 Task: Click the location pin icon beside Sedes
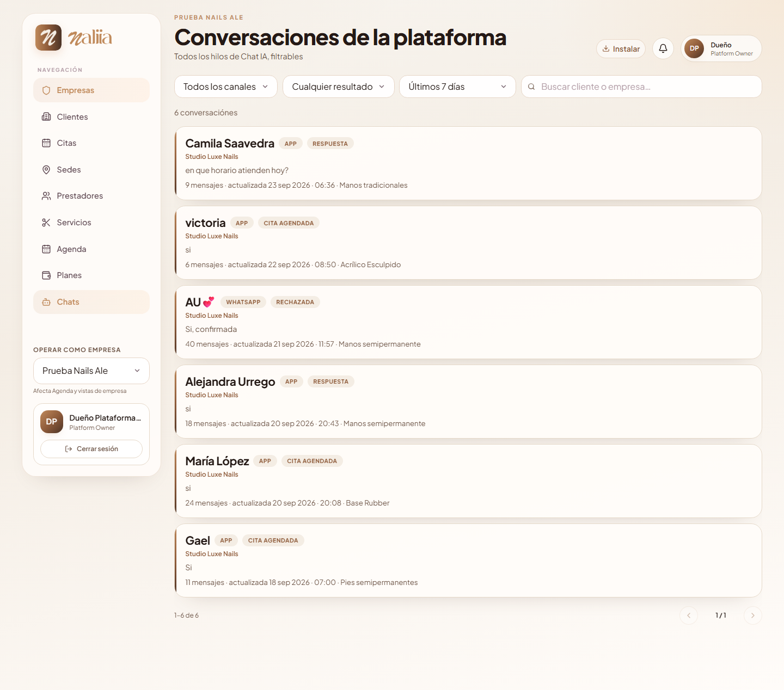[46, 170]
